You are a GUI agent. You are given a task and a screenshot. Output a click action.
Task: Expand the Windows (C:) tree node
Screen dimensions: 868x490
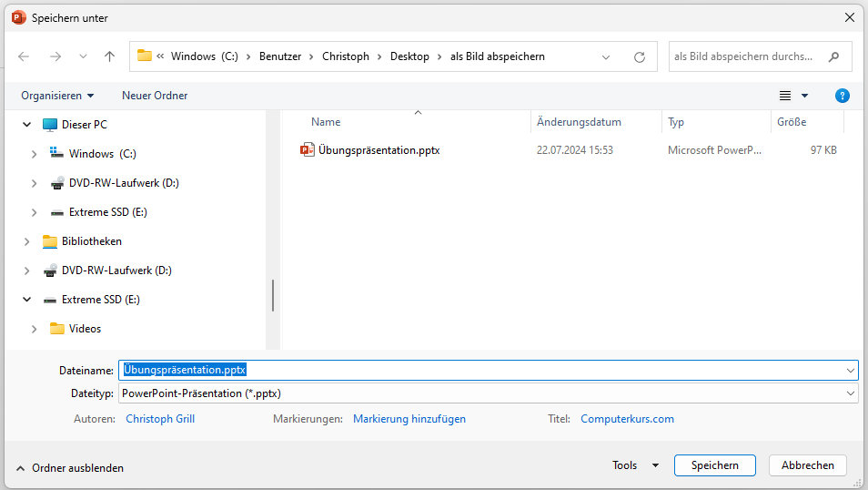point(35,154)
